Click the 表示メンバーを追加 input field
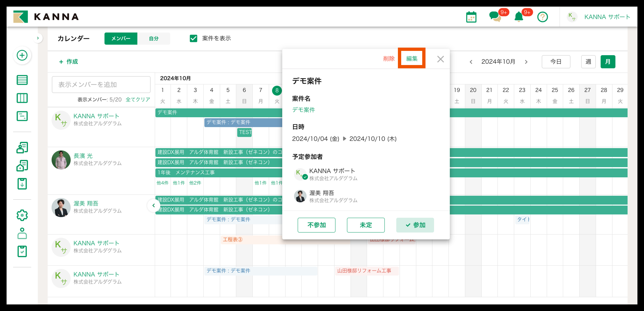Image resolution: width=644 pixels, height=311 pixels. tap(101, 84)
